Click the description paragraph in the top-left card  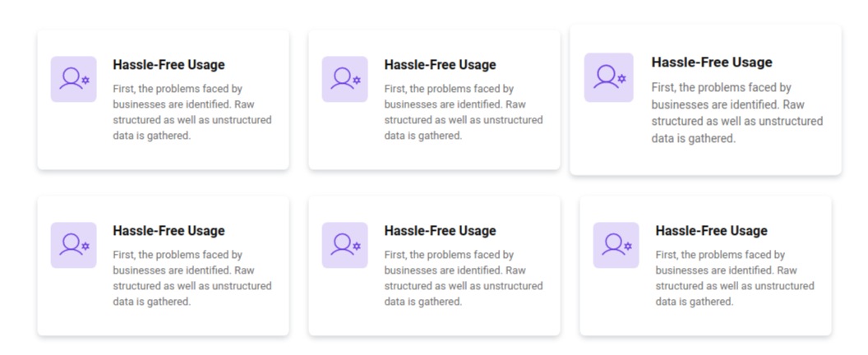pos(192,112)
